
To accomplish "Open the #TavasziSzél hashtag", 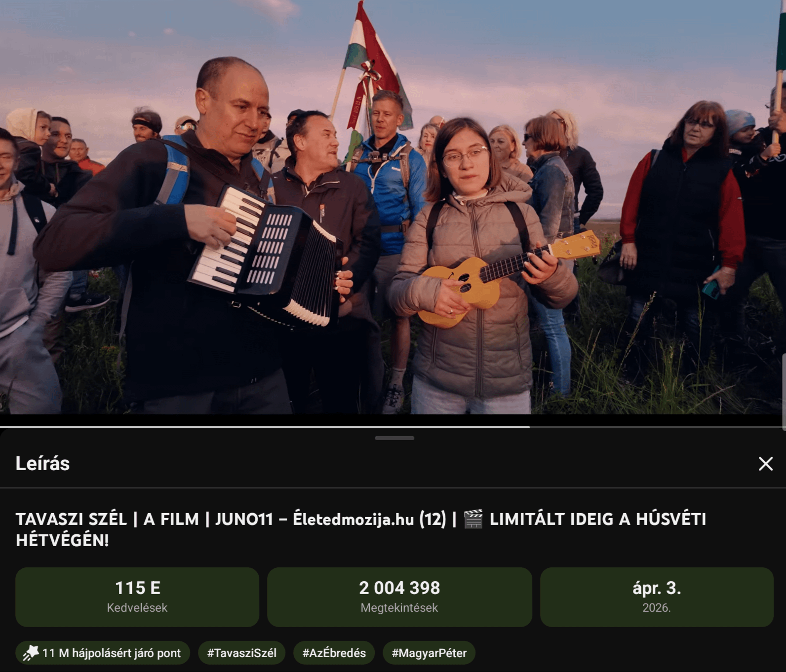I will click(242, 653).
